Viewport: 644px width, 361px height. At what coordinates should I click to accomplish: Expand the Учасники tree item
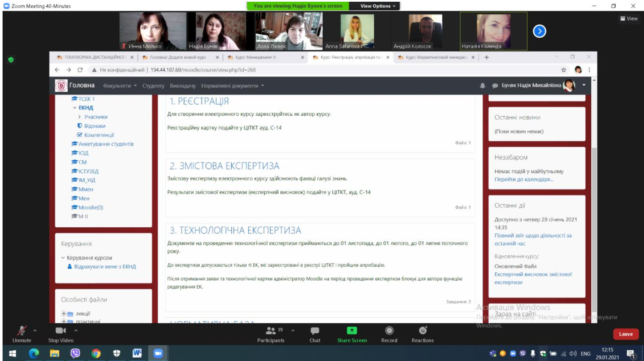pos(80,117)
